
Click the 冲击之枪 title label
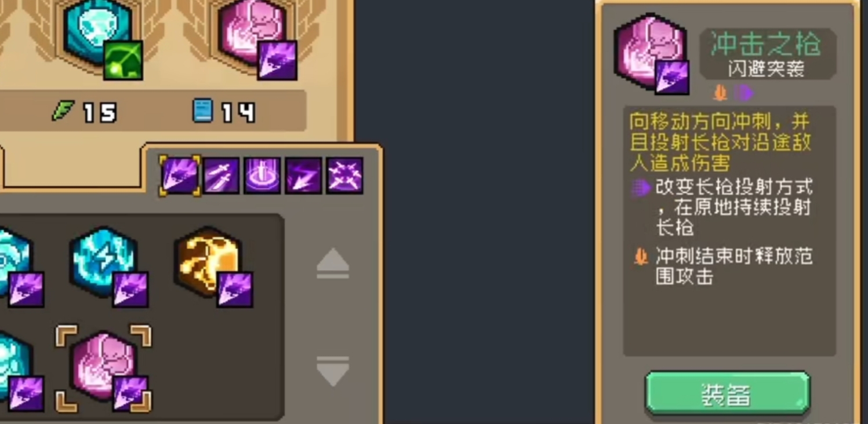767,44
